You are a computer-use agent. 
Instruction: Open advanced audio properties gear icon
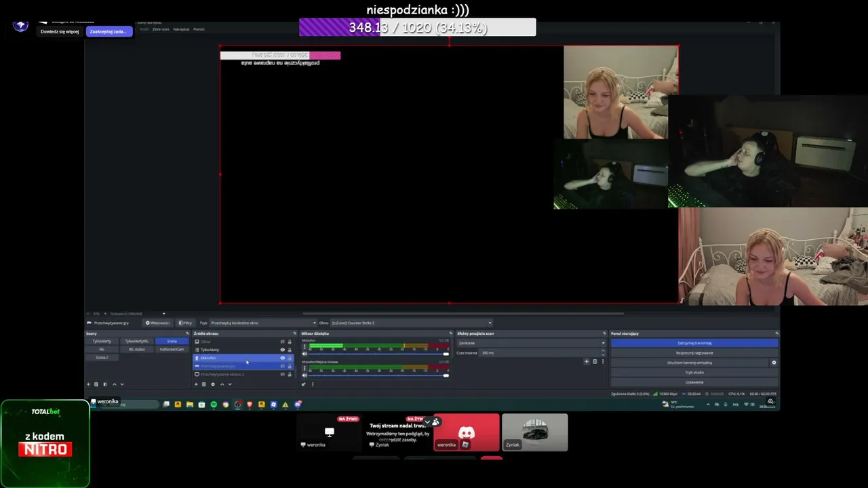(304, 384)
